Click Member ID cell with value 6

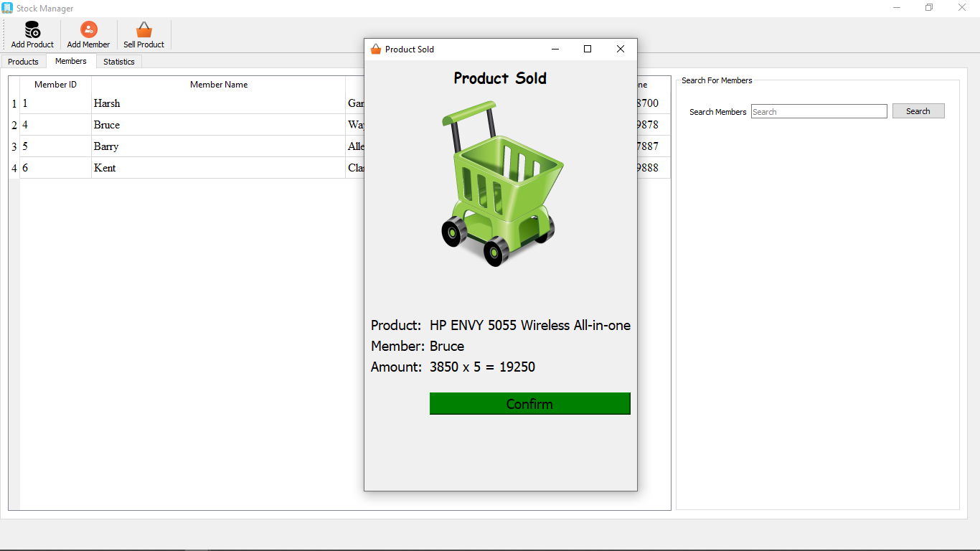click(x=55, y=168)
